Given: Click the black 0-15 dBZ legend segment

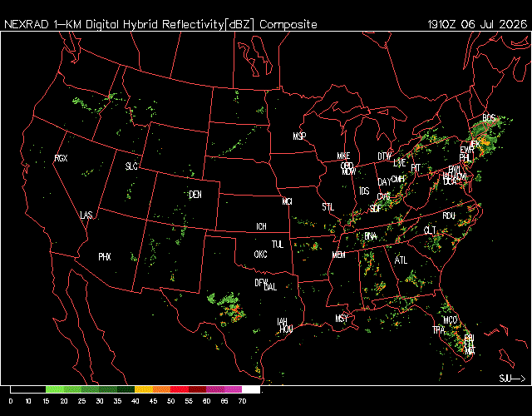Looking at the screenshot, I should tap(28, 389).
